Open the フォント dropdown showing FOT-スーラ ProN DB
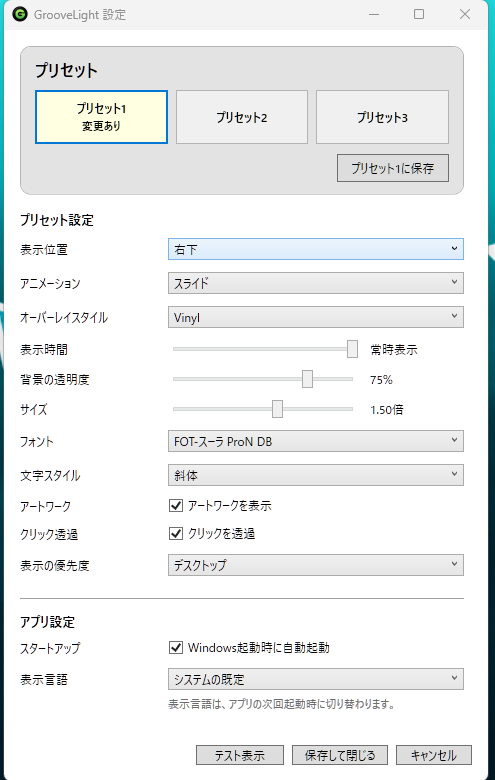This screenshot has width=495, height=780. [x=316, y=441]
